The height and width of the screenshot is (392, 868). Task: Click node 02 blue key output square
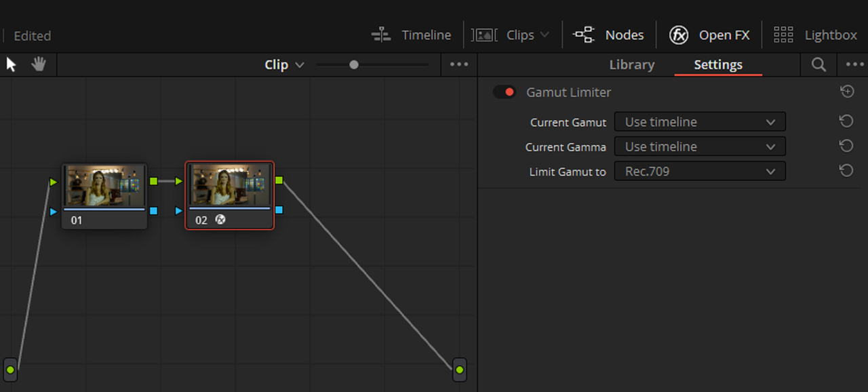click(279, 210)
